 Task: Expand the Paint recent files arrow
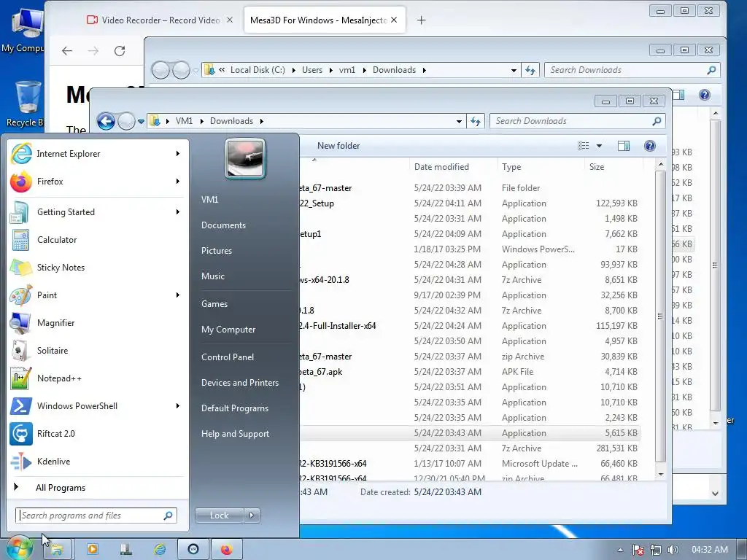click(178, 295)
